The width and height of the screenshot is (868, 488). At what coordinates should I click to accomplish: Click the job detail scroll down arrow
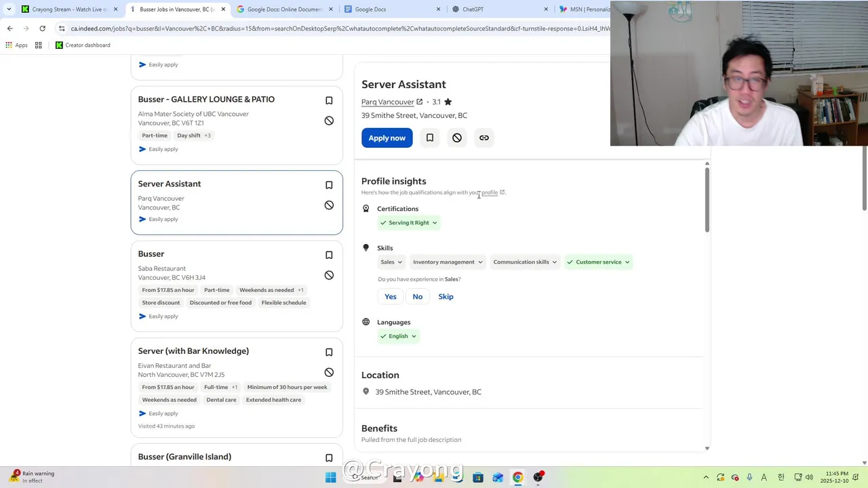click(707, 448)
